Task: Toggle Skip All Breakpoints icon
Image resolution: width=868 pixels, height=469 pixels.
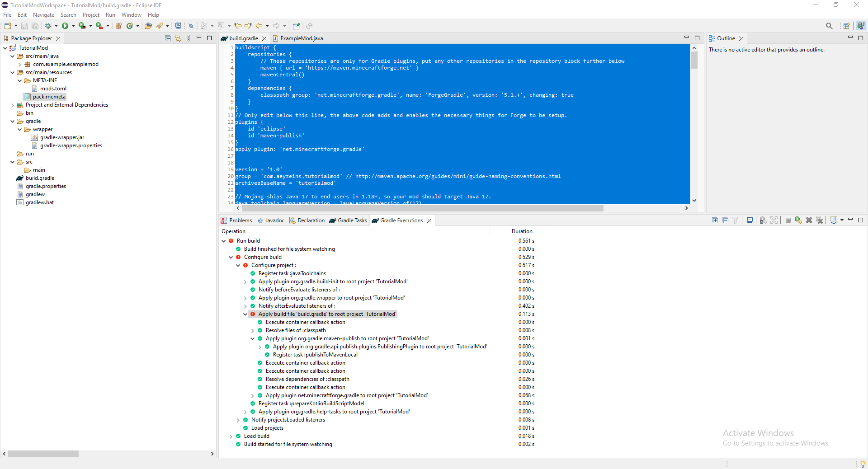Action: click(x=191, y=26)
